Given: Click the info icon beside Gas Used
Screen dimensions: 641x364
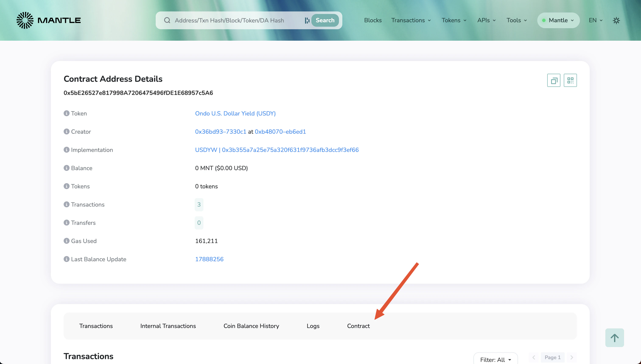Looking at the screenshot, I should click(x=66, y=241).
